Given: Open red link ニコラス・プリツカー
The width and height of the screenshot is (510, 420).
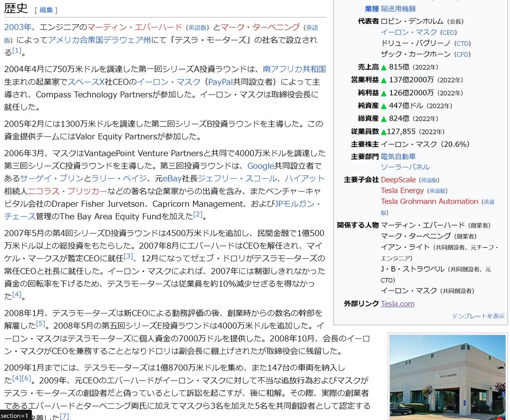Looking at the screenshot, I should tap(68, 191).
